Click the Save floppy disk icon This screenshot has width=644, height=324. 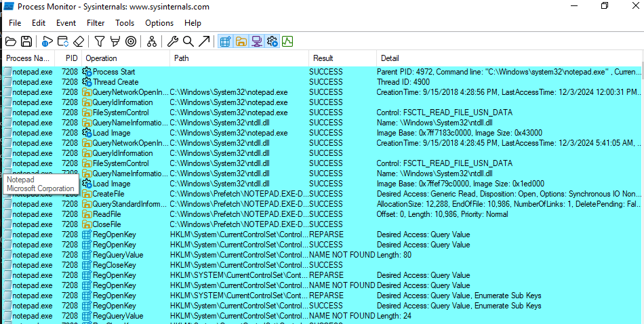click(26, 41)
